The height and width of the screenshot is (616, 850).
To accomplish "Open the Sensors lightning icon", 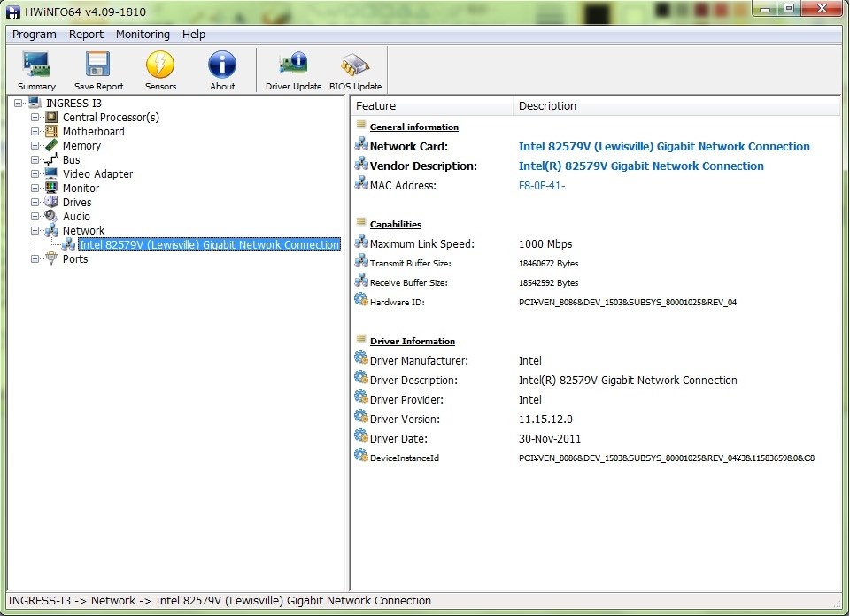I will click(160, 65).
